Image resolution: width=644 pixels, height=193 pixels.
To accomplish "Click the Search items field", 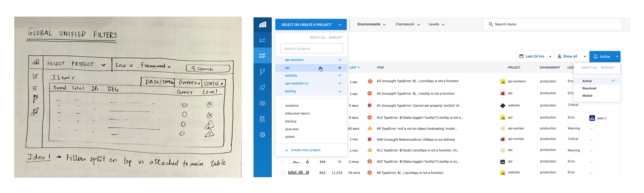I will pyautogui.click(x=552, y=24).
